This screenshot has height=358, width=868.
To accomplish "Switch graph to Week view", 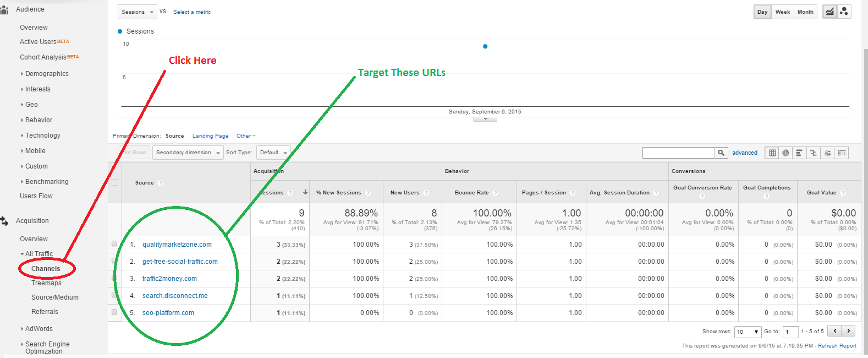I will (x=783, y=12).
